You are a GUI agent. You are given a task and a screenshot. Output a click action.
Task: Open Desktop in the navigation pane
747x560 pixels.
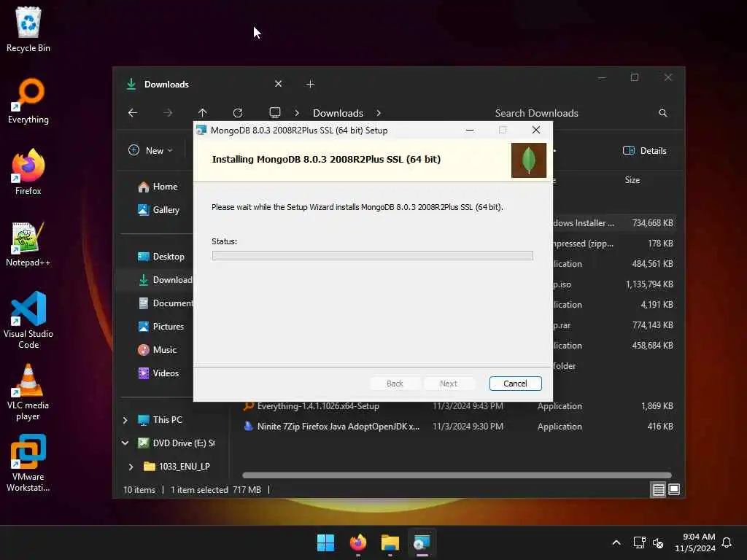[161, 257]
